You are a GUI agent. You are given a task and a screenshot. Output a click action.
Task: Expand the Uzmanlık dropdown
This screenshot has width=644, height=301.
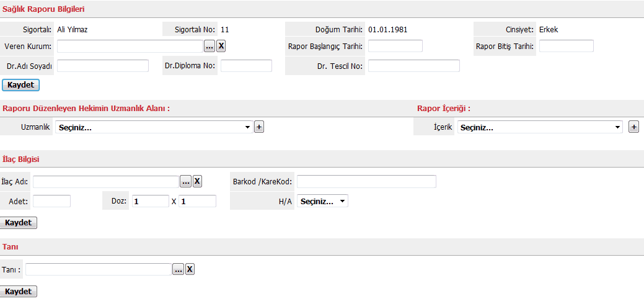tap(154, 127)
